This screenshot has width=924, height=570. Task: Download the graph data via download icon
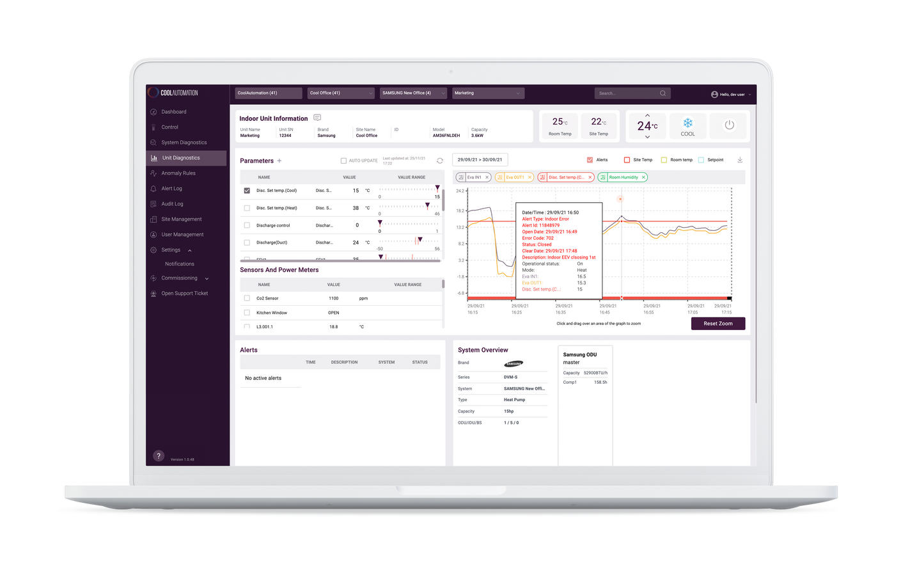pos(740,160)
